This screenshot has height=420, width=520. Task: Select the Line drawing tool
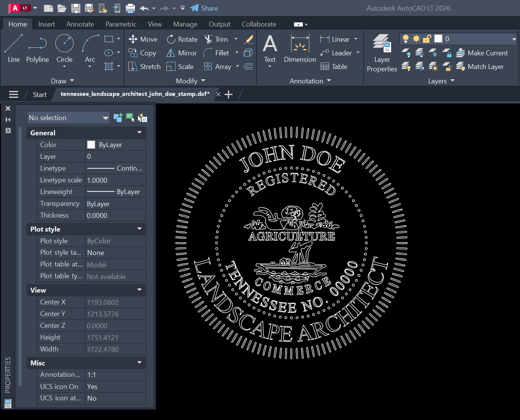point(14,49)
